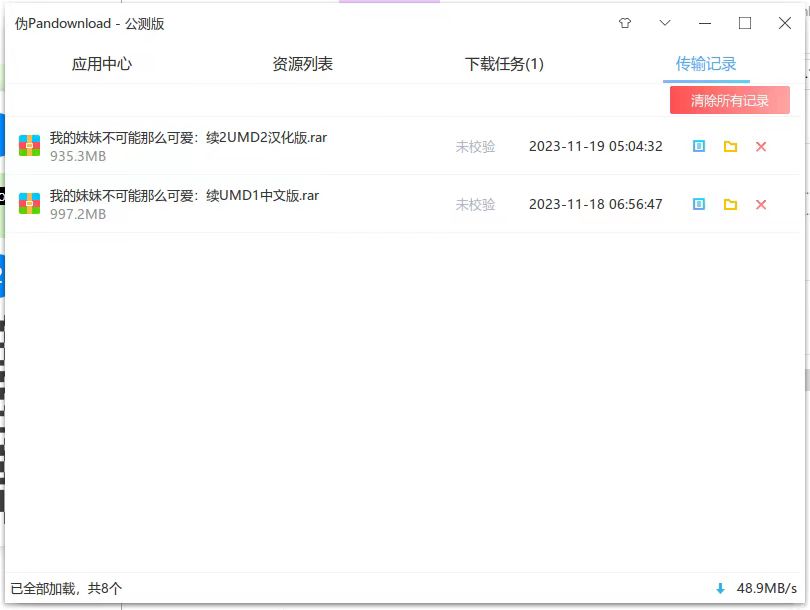Open the 应用中心 tab

click(x=102, y=64)
